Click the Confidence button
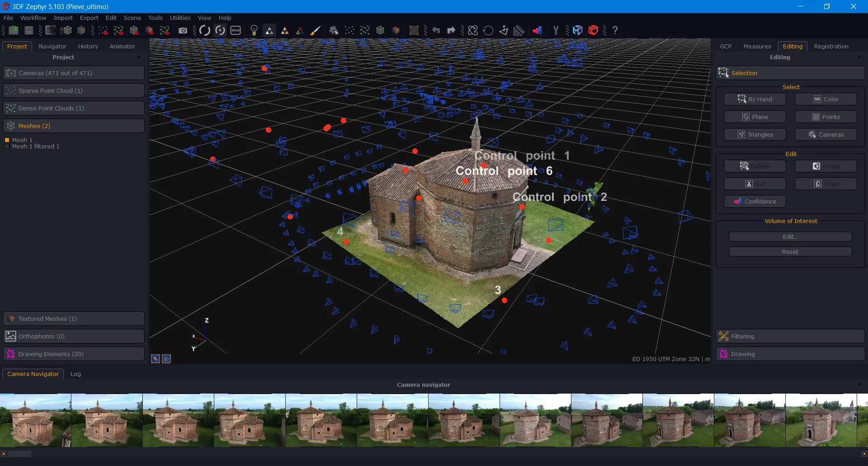868x466 pixels. pos(755,201)
